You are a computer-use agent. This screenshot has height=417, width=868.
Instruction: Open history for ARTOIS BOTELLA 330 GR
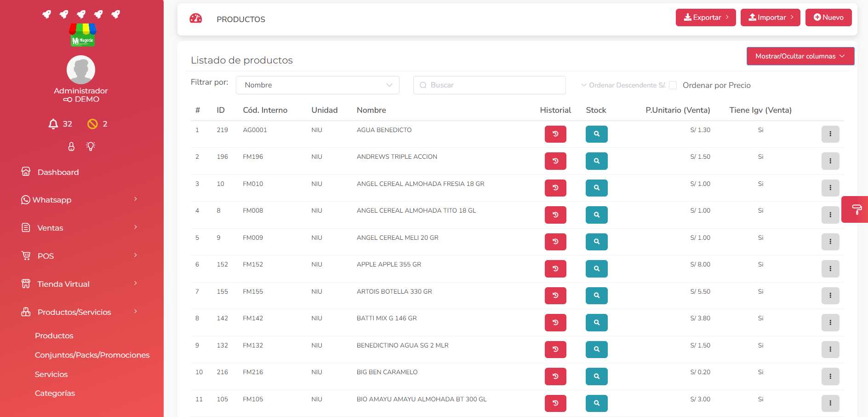[x=555, y=295]
